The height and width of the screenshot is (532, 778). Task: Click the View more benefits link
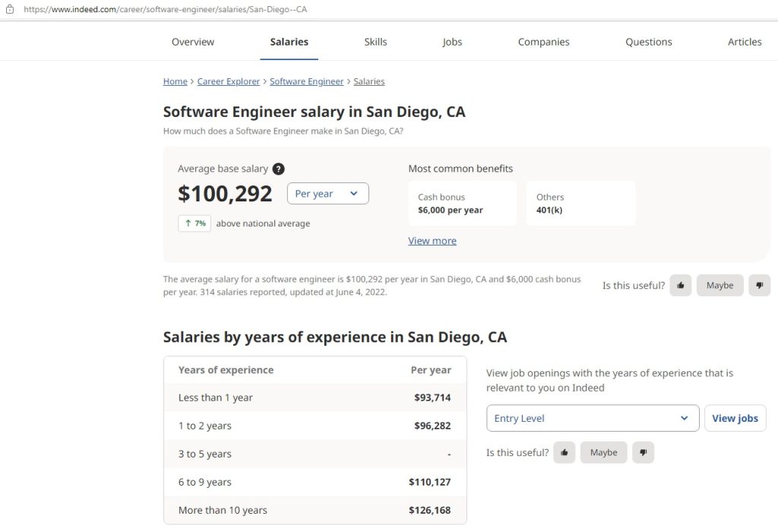pyautogui.click(x=432, y=241)
